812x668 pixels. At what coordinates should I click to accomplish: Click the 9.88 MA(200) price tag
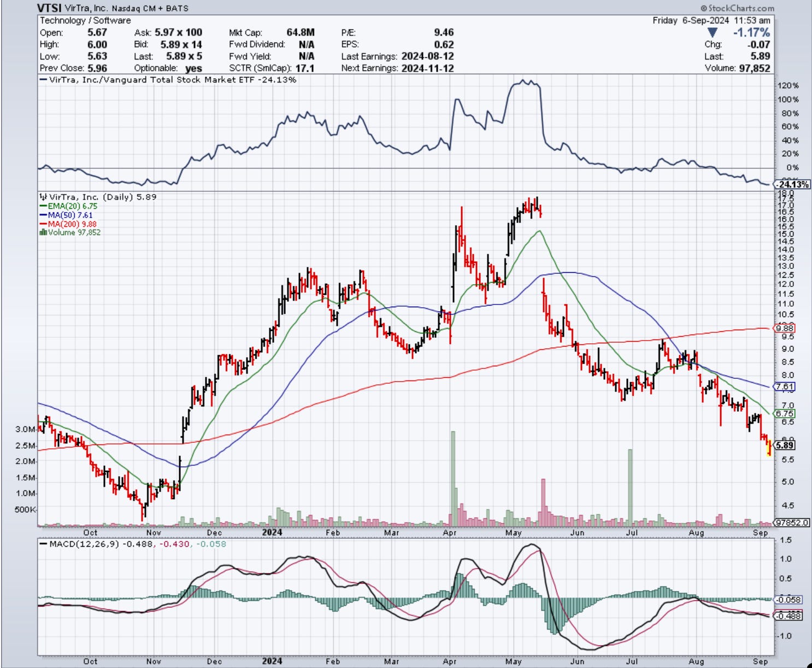[x=785, y=328]
